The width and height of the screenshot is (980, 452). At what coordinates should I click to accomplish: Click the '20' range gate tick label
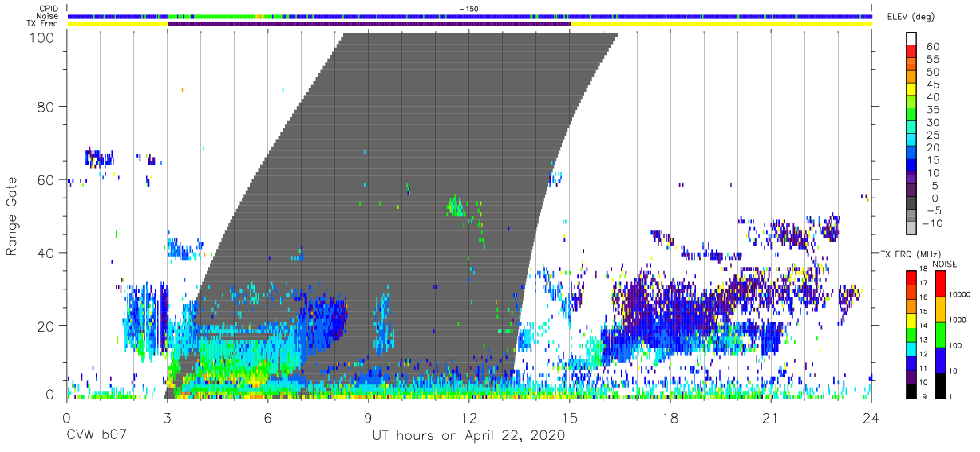47,326
